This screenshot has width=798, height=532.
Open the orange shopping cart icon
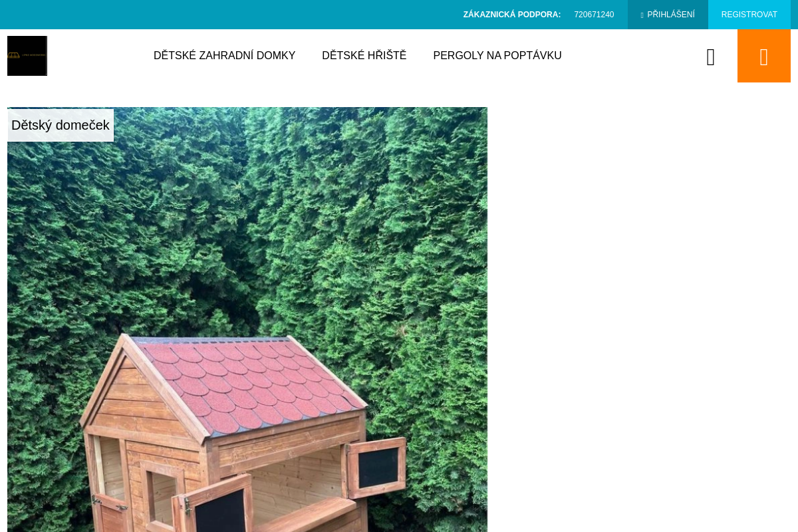point(763,56)
